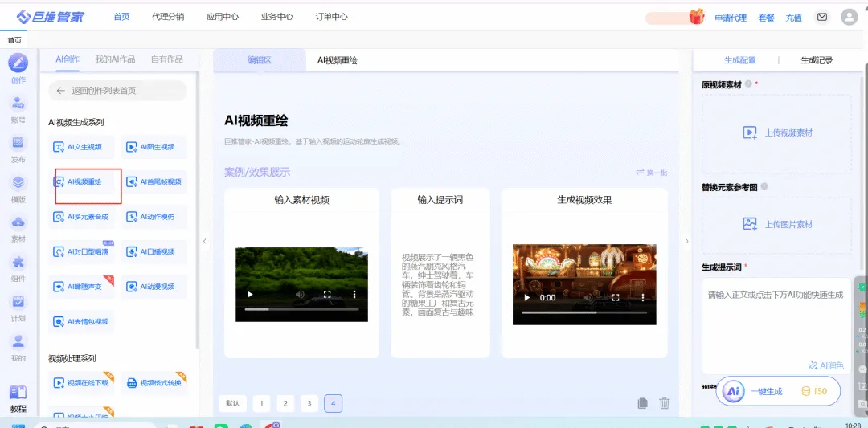
Task: Open 教程 in the left sidebar
Action: pos(18,399)
